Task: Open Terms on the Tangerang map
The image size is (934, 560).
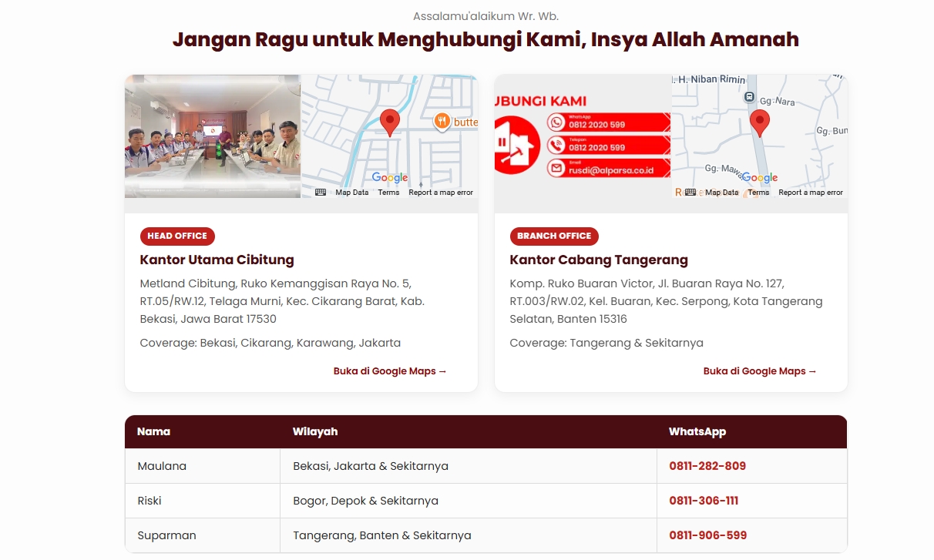Action: tap(758, 193)
